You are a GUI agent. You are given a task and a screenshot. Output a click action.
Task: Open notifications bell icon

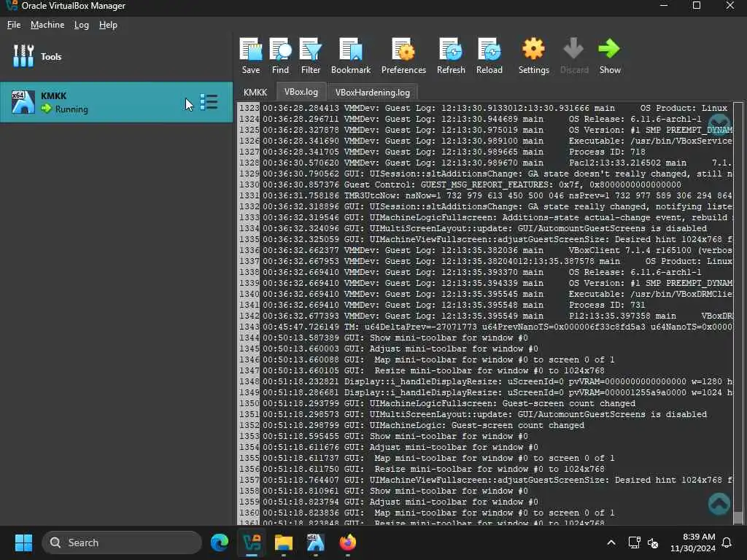pyautogui.click(x=727, y=542)
